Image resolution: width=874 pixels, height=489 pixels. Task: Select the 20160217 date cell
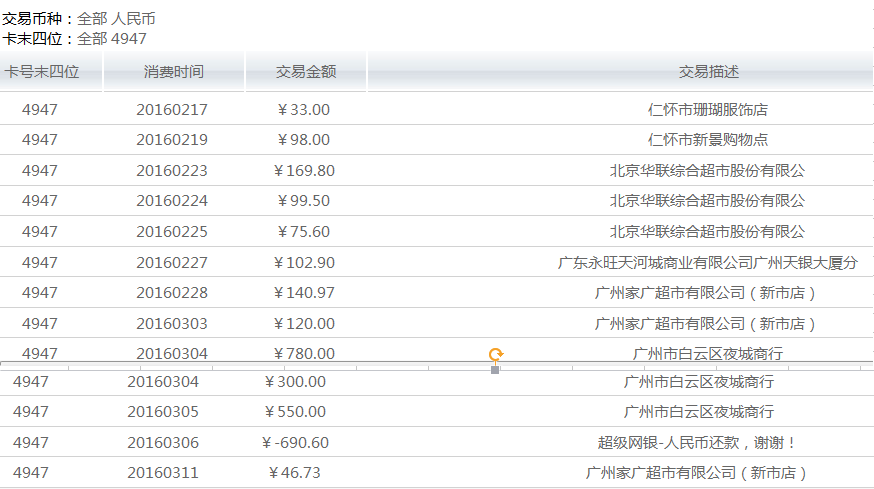click(x=172, y=110)
